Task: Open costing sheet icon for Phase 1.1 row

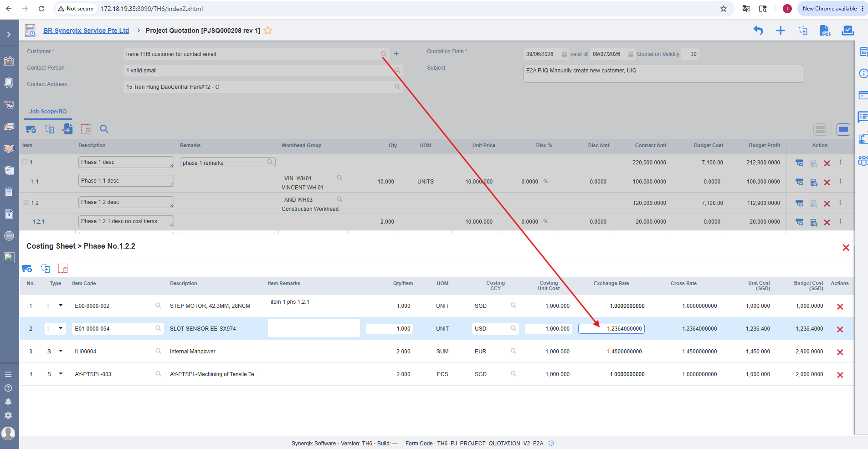Action: pos(814,182)
